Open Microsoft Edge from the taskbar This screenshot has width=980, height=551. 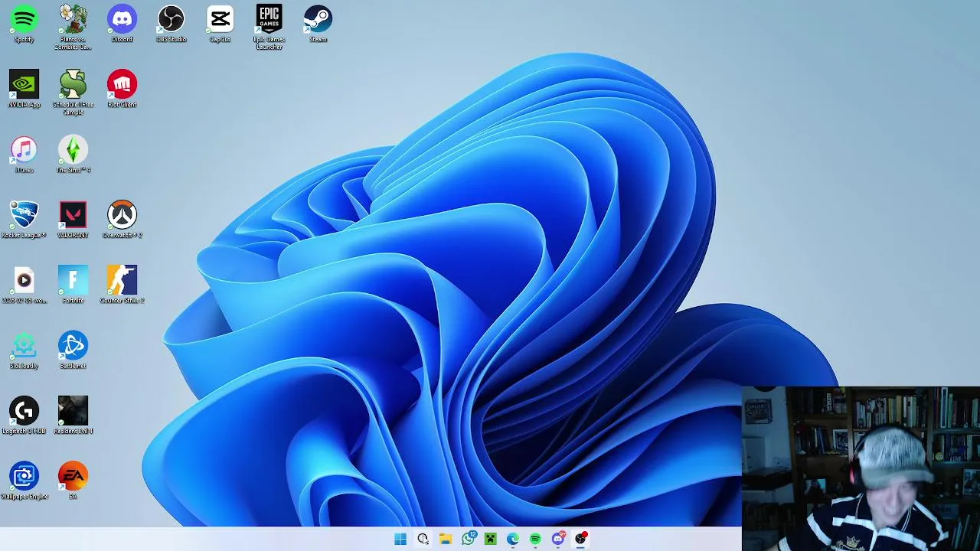512,540
